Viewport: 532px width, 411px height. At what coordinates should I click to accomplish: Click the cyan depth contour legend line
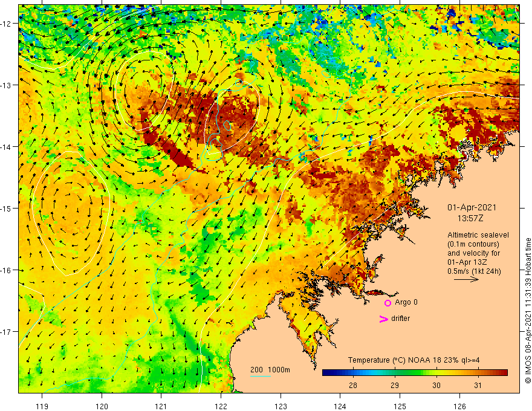point(261,376)
